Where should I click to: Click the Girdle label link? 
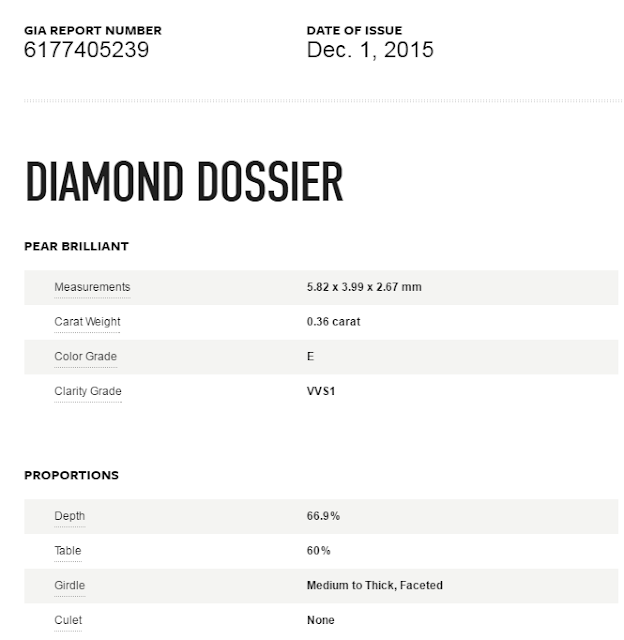click(70, 585)
